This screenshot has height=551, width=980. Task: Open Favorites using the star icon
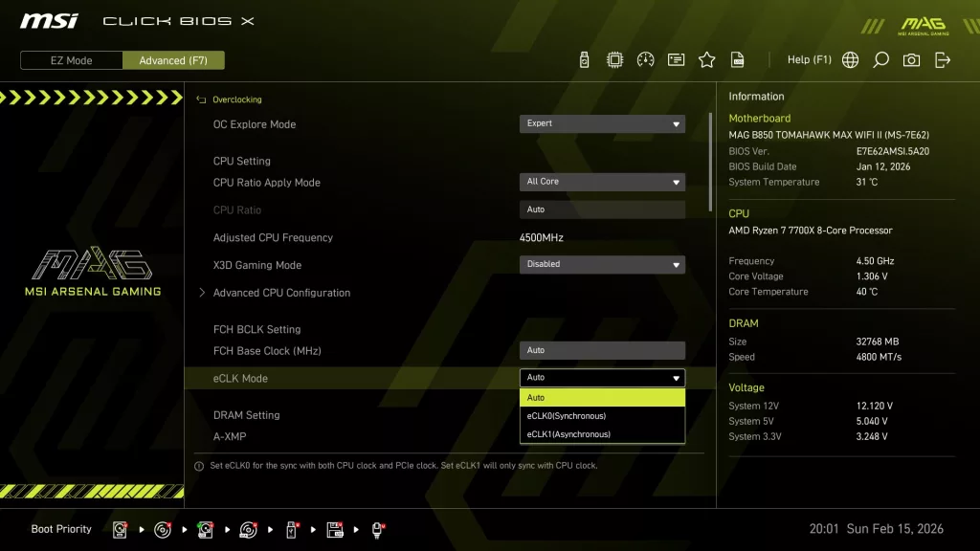point(706,59)
